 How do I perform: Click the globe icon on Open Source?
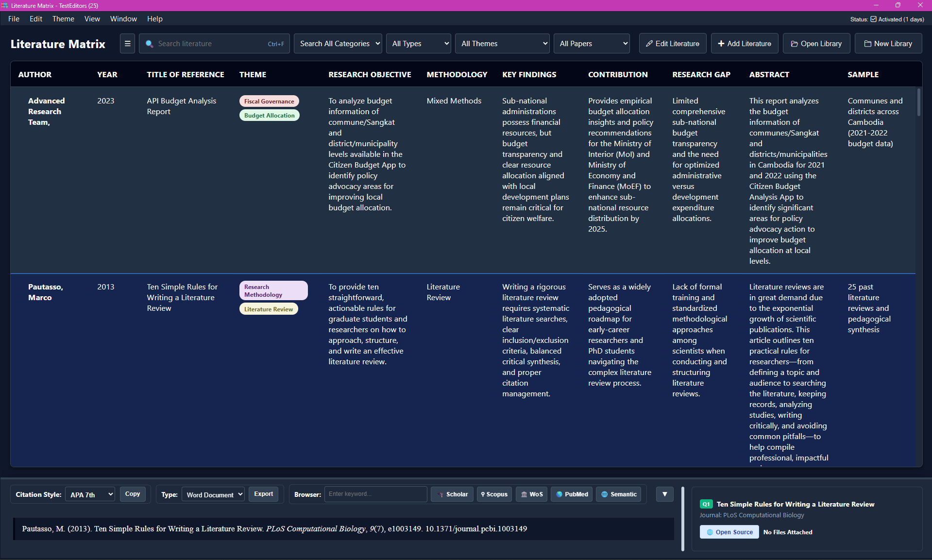710,532
